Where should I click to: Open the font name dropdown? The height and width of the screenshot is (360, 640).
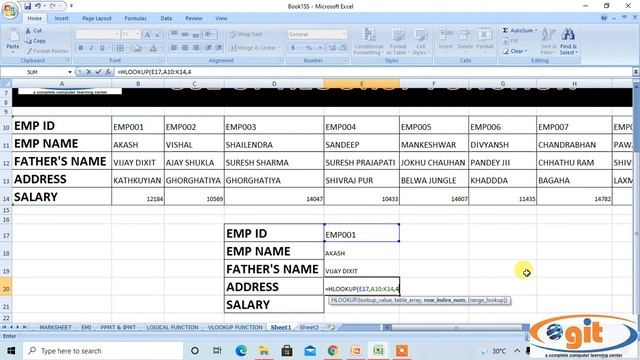(x=117, y=34)
